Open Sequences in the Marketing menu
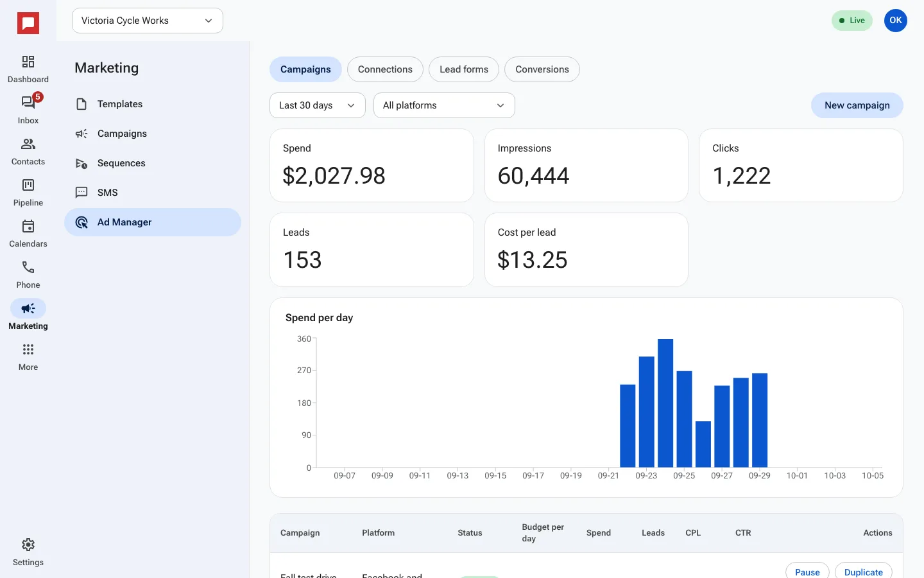The image size is (924, 578). pyautogui.click(x=153, y=163)
